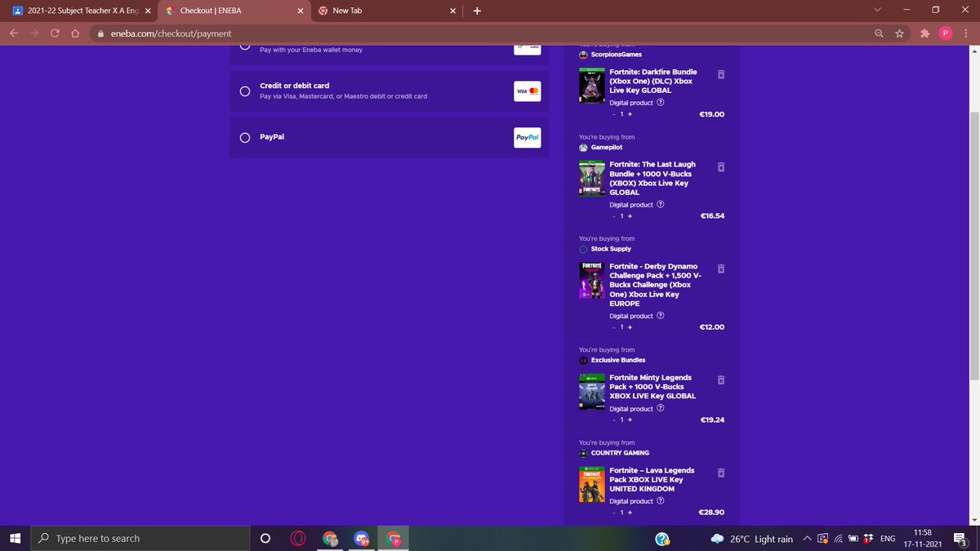
Task: Open weather widget 26°C Light rain
Action: coord(751,539)
